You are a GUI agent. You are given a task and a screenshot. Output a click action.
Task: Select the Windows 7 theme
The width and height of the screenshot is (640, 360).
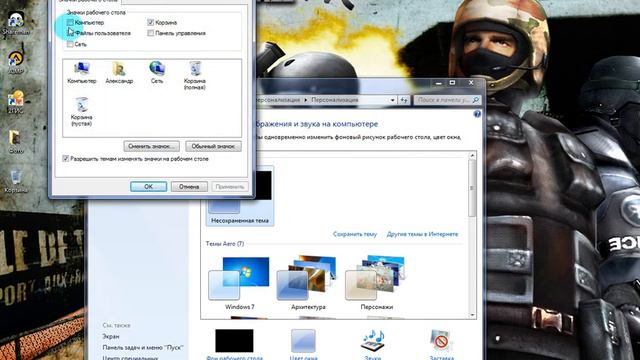tap(240, 282)
